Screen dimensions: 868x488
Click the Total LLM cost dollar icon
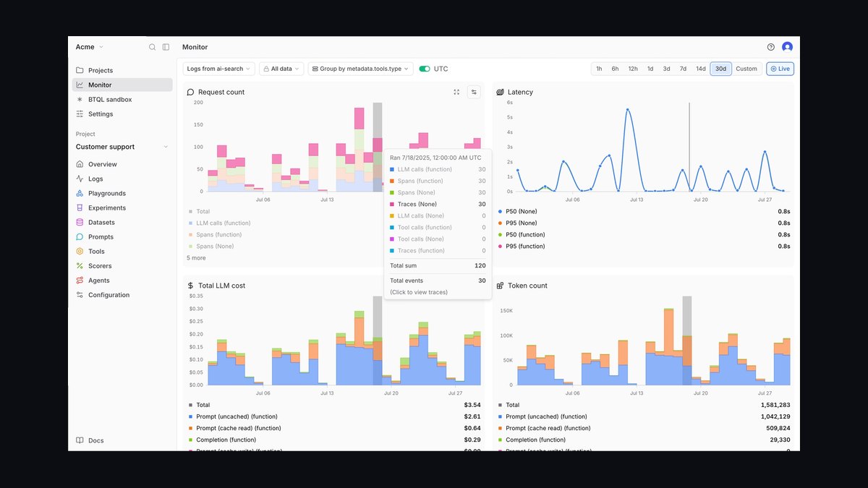click(190, 286)
